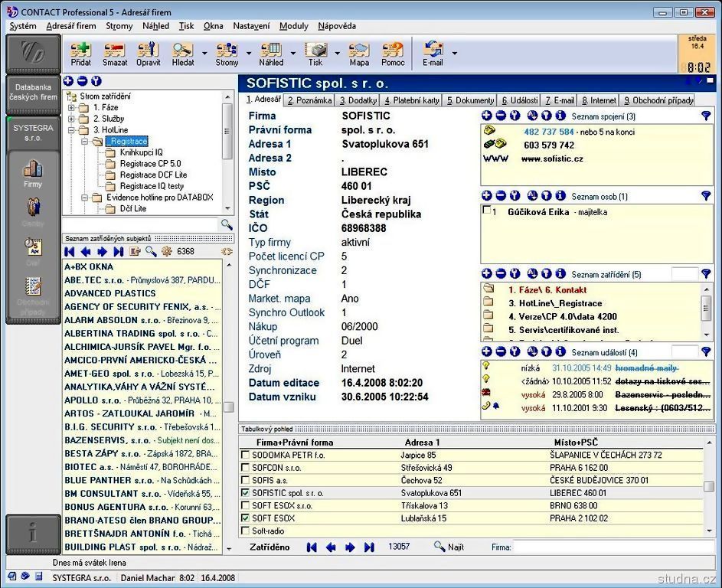This screenshot has width=722, height=588.
Task: Tick the checkbox beside Gúčiková Erika
Action: click(486, 211)
